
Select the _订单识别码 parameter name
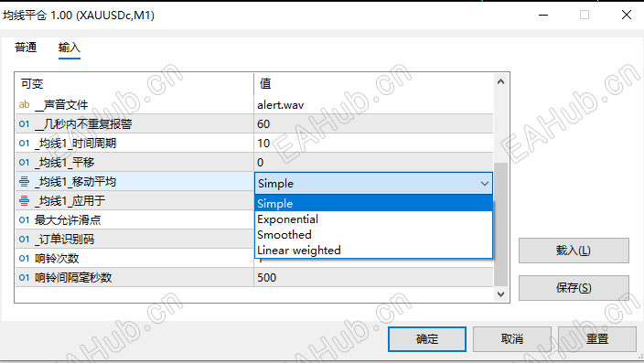click(64, 240)
